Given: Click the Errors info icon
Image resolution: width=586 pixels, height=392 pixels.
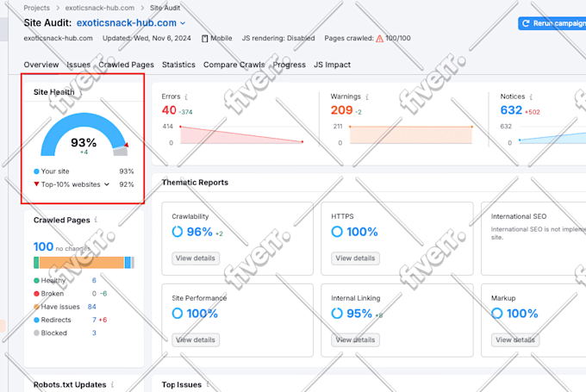Looking at the screenshot, I should (x=186, y=96).
